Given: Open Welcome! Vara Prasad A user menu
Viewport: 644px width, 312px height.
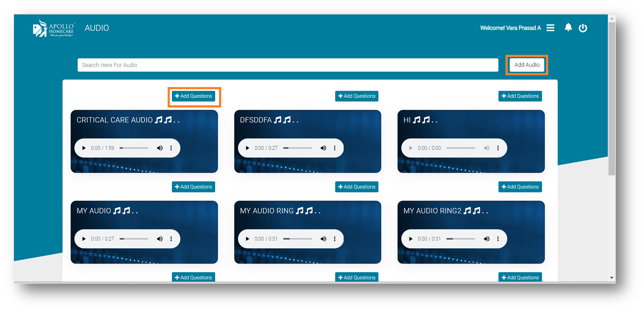Looking at the screenshot, I should pos(510,28).
